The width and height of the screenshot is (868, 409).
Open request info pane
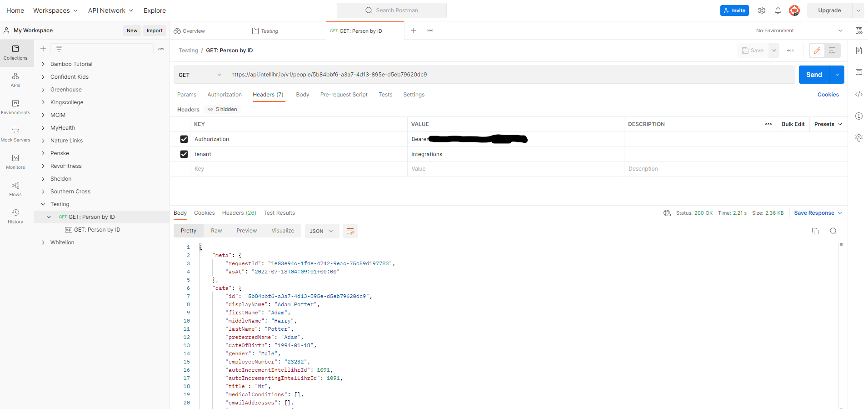pyautogui.click(x=859, y=116)
